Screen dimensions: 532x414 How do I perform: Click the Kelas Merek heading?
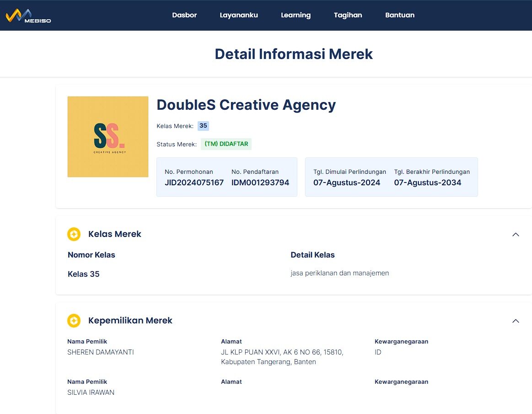coord(115,234)
